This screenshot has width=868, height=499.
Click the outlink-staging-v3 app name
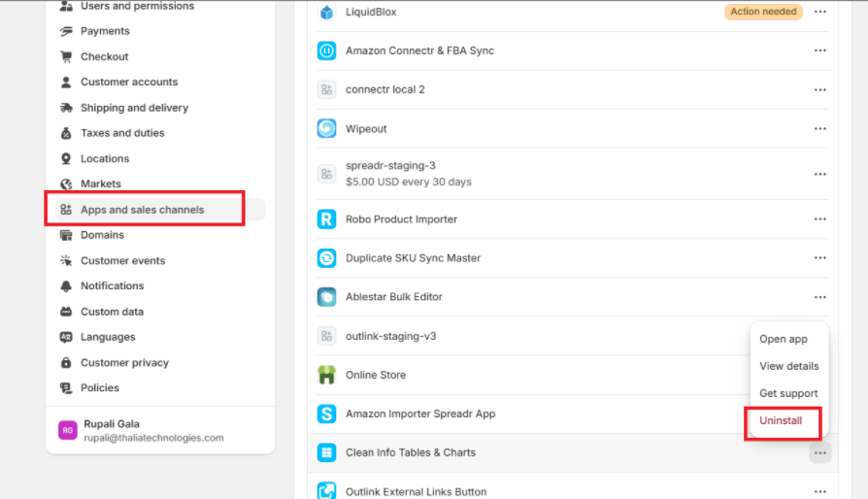point(391,336)
